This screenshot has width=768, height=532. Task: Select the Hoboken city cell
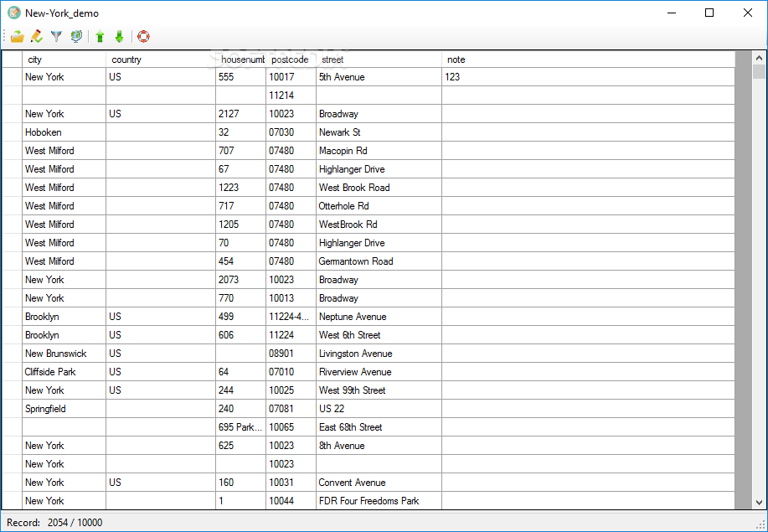coord(64,132)
